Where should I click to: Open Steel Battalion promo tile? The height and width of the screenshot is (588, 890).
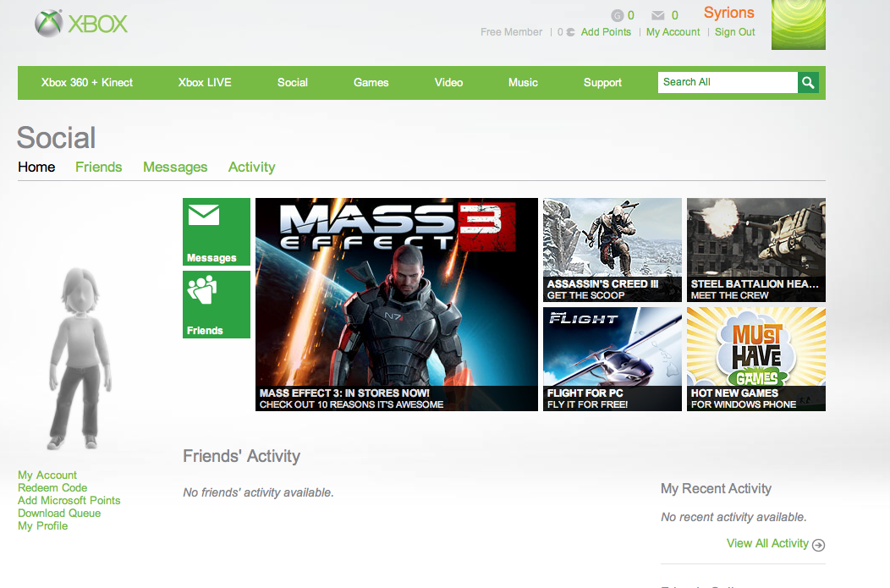tap(756, 250)
